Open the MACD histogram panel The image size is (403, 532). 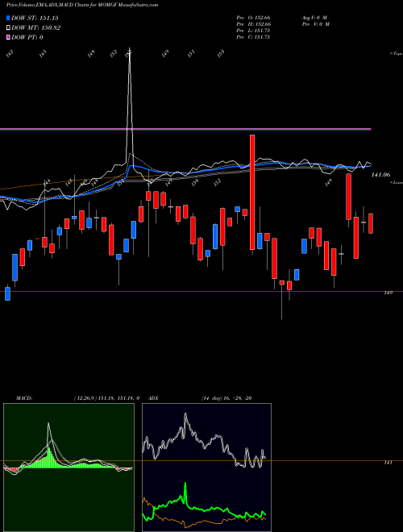click(69, 468)
